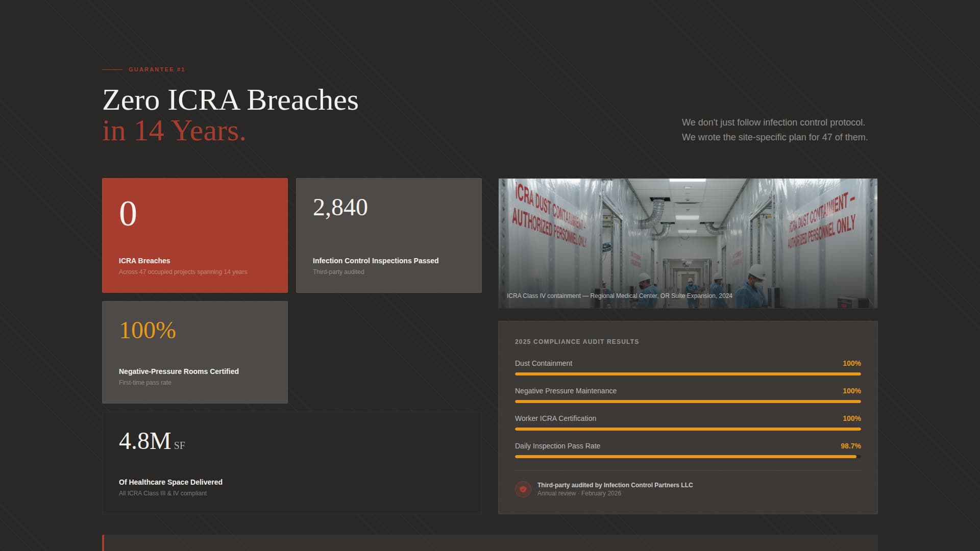Select the Healthcare Space Delivered card
This screenshot has width=980, height=551.
292,463
